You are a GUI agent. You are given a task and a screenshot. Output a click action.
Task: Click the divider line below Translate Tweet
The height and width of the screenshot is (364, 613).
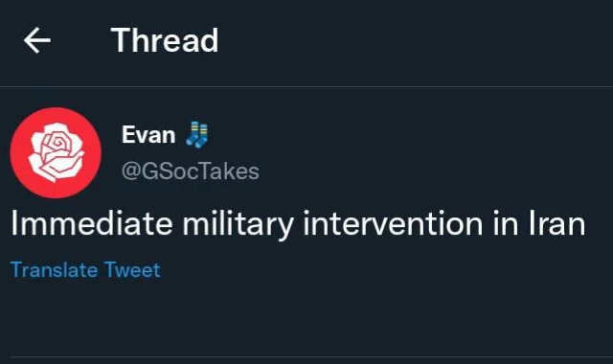click(x=311, y=356)
